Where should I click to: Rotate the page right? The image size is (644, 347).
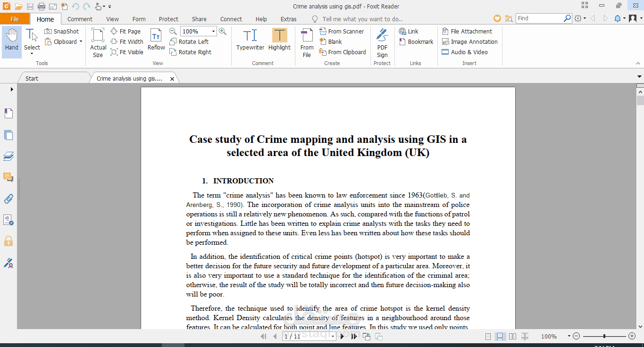point(191,52)
